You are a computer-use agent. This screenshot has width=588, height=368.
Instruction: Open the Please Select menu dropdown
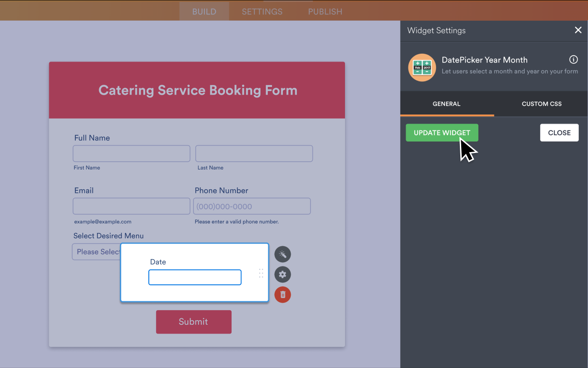point(97,251)
